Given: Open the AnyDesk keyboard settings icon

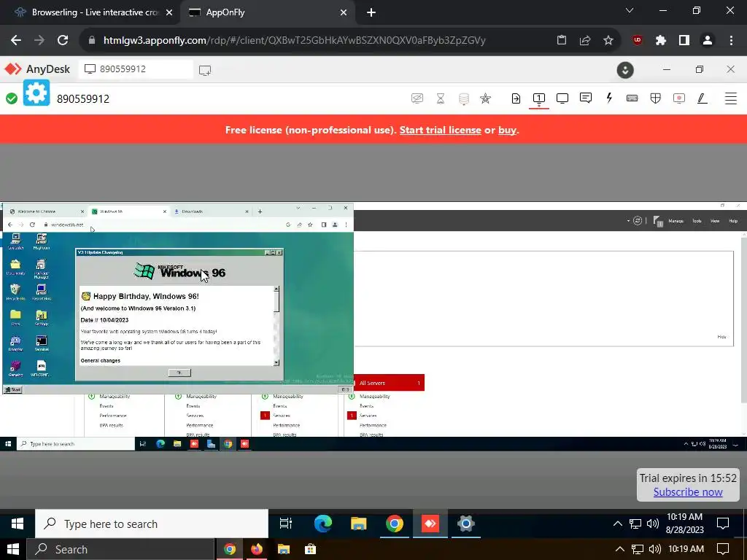Looking at the screenshot, I should pyautogui.click(x=632, y=98).
